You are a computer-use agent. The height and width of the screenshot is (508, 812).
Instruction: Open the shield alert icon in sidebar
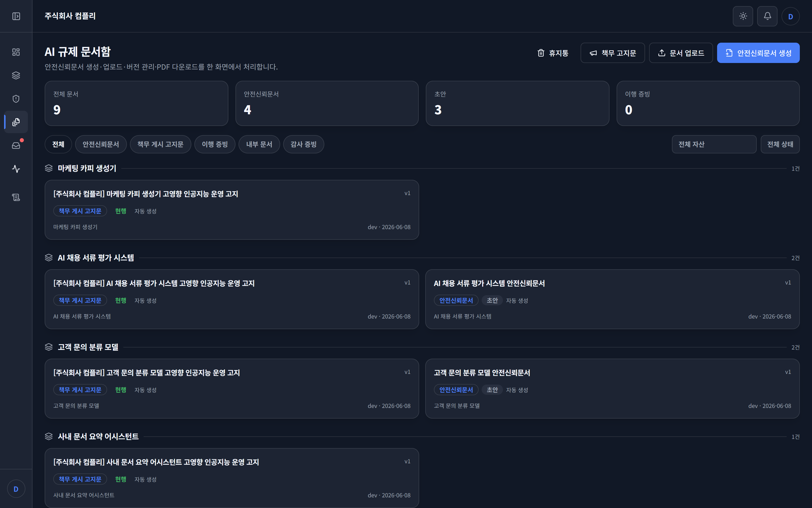[16, 99]
